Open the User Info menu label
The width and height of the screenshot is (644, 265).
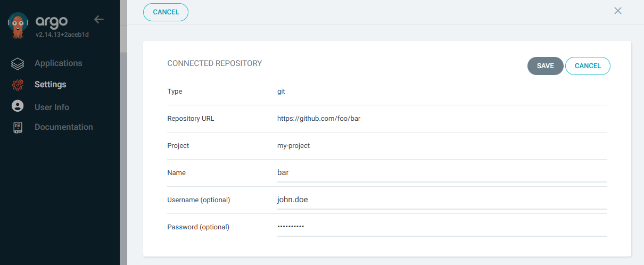coord(52,107)
